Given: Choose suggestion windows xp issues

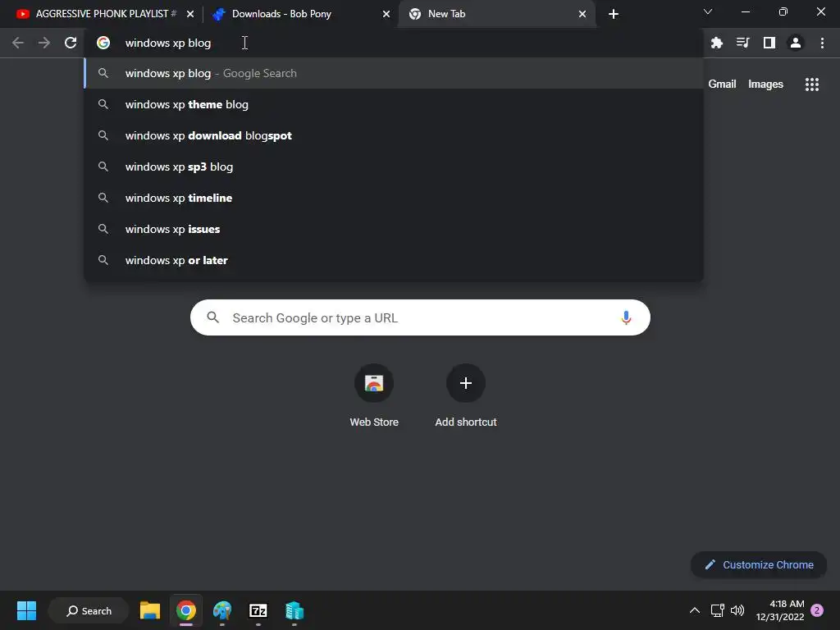Looking at the screenshot, I should (394, 229).
